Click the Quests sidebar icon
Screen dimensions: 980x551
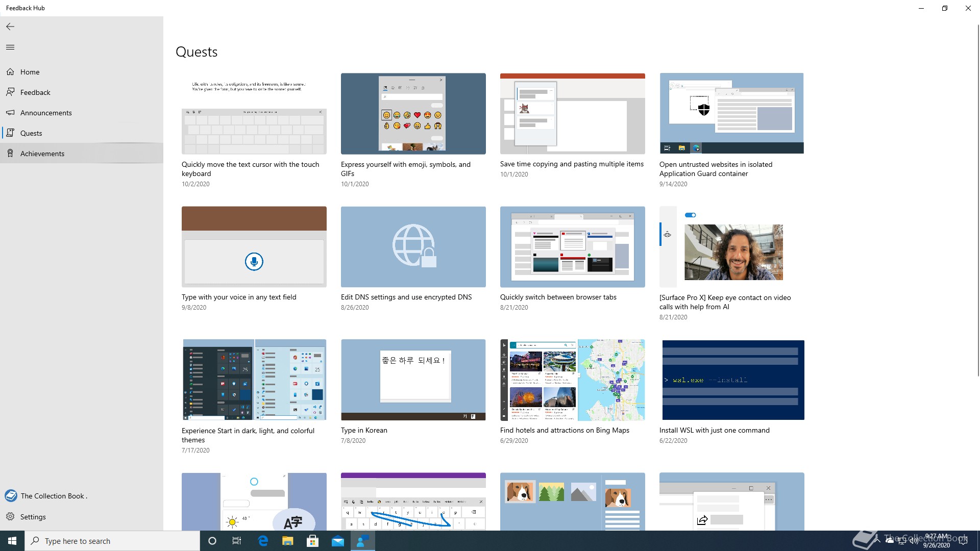point(10,133)
